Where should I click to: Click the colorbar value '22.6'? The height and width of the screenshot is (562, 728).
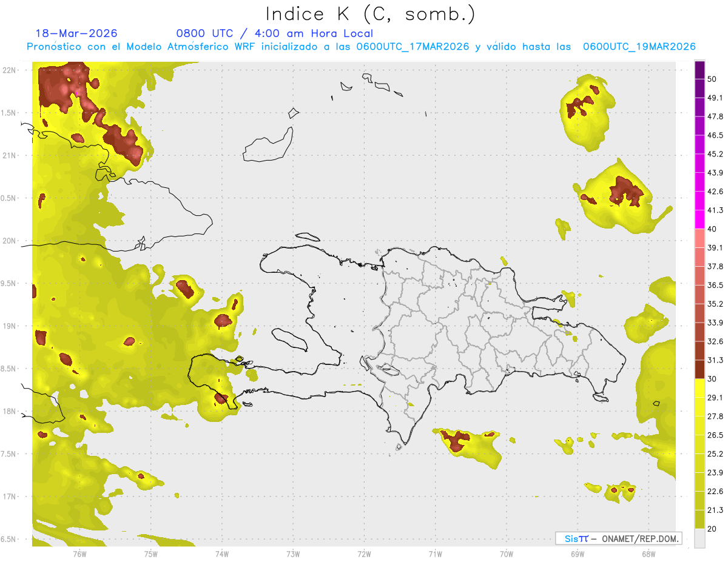pos(715,492)
